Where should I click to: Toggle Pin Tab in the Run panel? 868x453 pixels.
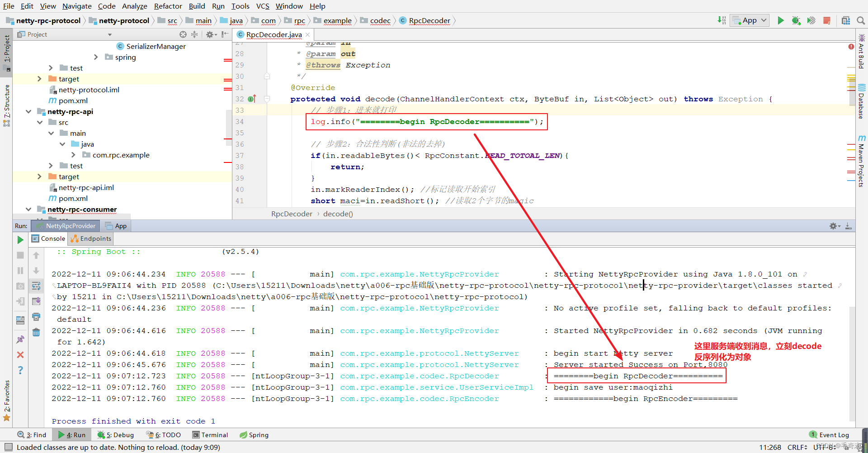(x=20, y=339)
